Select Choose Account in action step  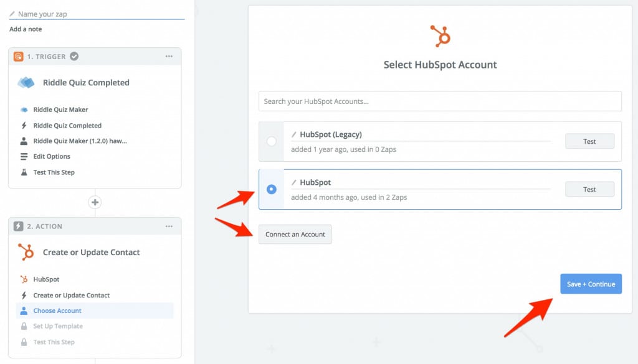pos(95,310)
